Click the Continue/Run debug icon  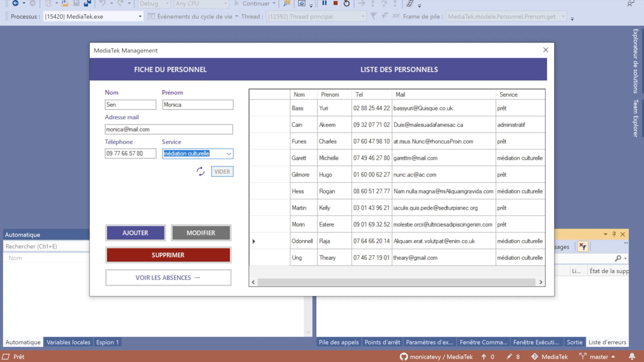point(235,4)
